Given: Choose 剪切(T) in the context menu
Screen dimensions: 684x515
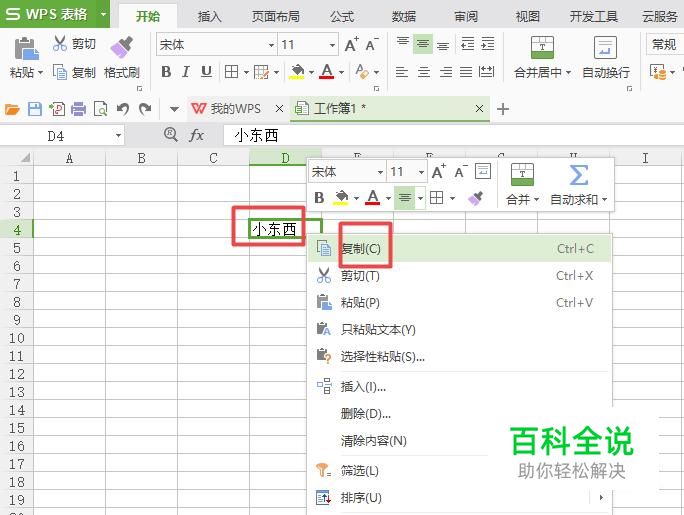Looking at the screenshot, I should tap(460, 276).
